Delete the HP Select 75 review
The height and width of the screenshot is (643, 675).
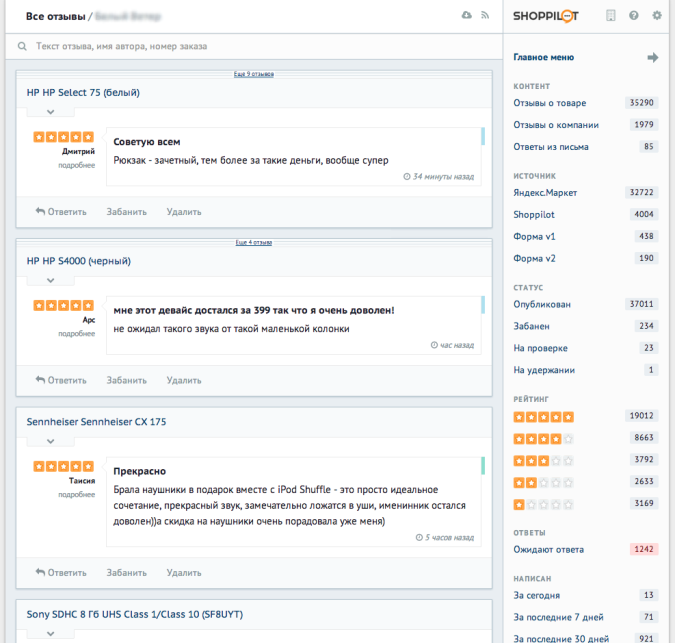(x=184, y=212)
